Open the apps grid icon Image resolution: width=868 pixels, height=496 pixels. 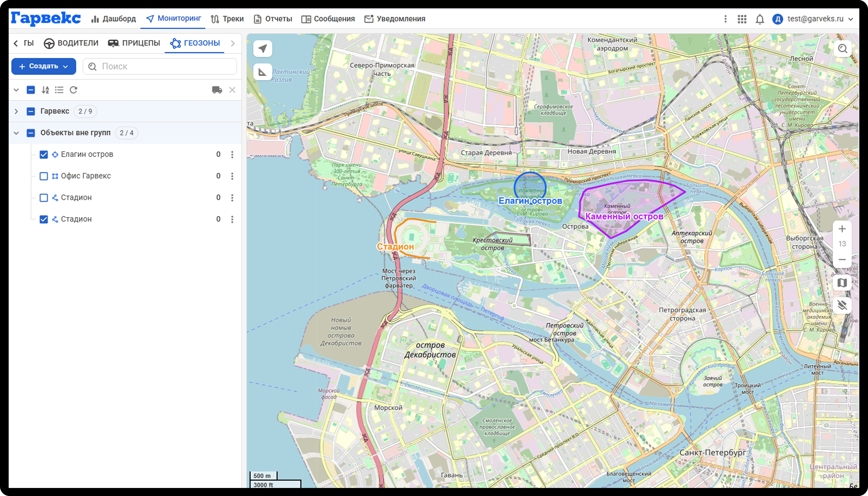pyautogui.click(x=742, y=19)
